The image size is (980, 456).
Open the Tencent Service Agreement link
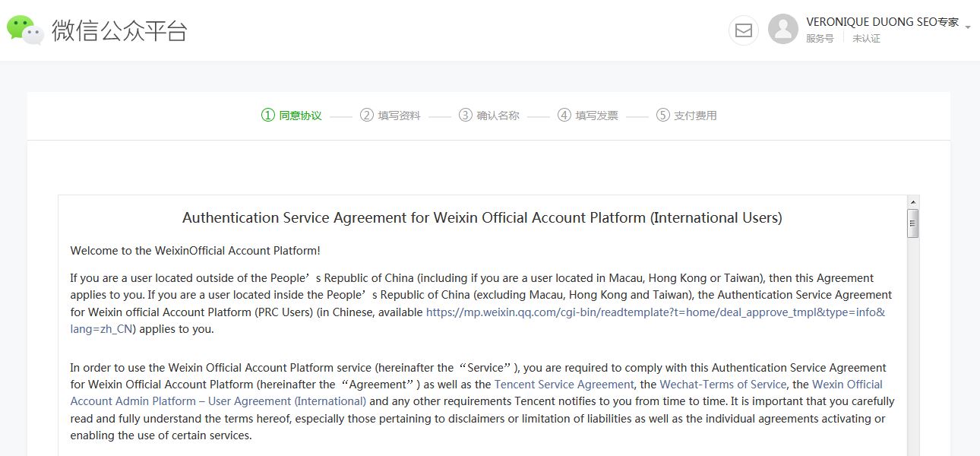coord(564,385)
